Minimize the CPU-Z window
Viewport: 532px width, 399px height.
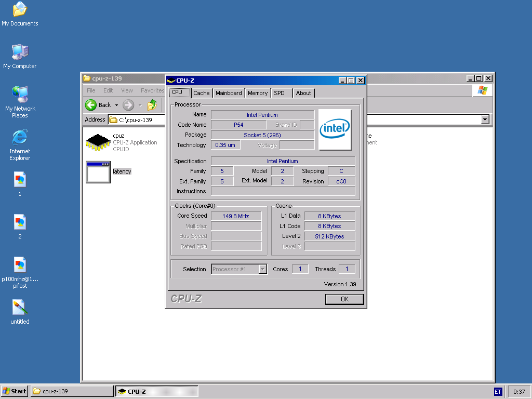coord(342,81)
